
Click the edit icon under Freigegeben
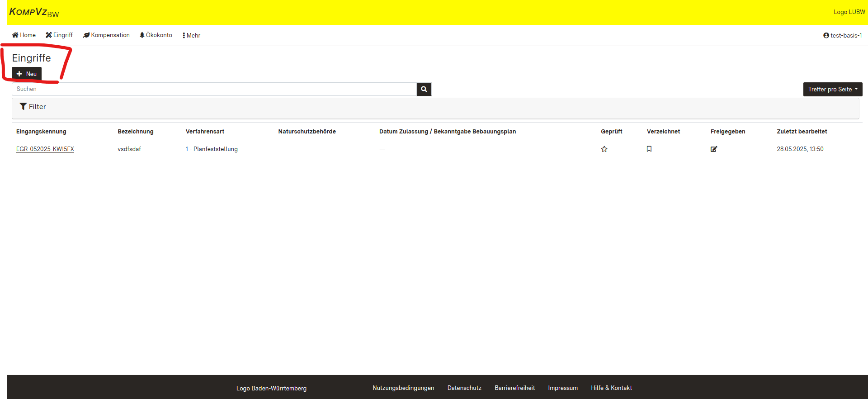pyautogui.click(x=713, y=149)
